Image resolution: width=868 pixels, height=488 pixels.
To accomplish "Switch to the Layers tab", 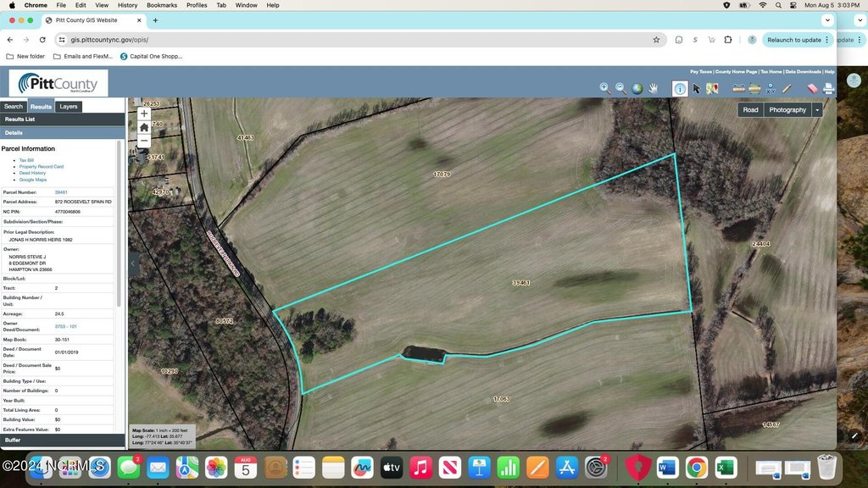I will pos(69,107).
